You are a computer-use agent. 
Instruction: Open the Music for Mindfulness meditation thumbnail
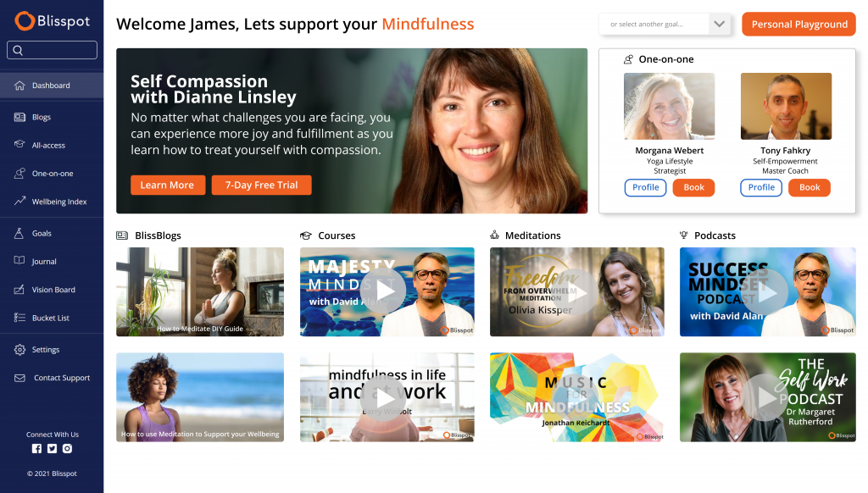click(576, 397)
